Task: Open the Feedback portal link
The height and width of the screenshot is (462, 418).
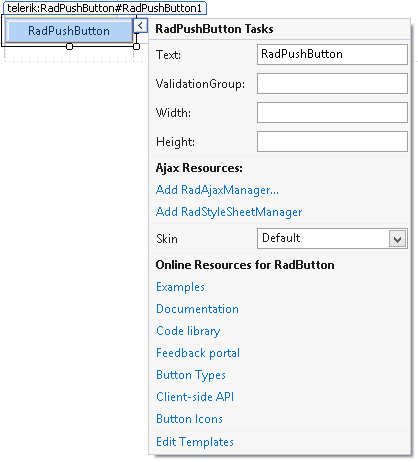Action: [x=198, y=353]
